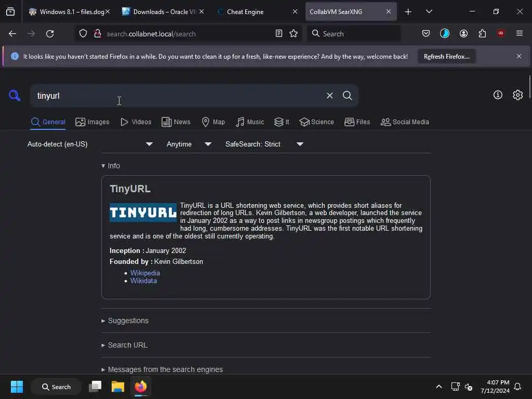The image size is (532, 399).
Task: Open the Pocket save icon
Action: 426,34
